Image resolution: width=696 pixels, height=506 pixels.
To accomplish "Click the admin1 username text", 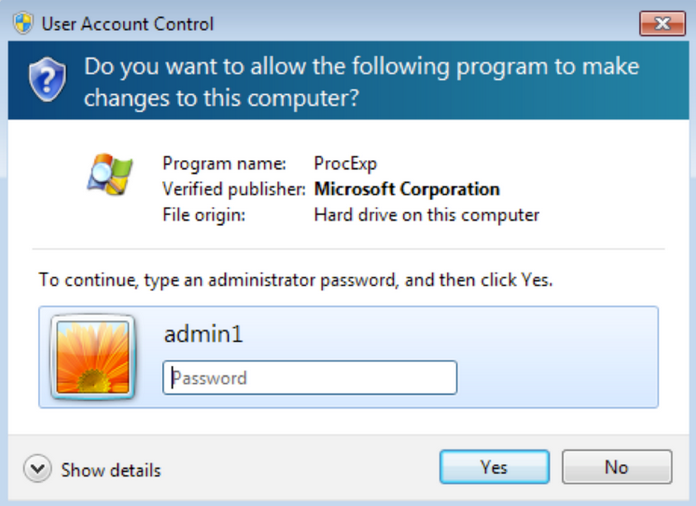I will 203,334.
